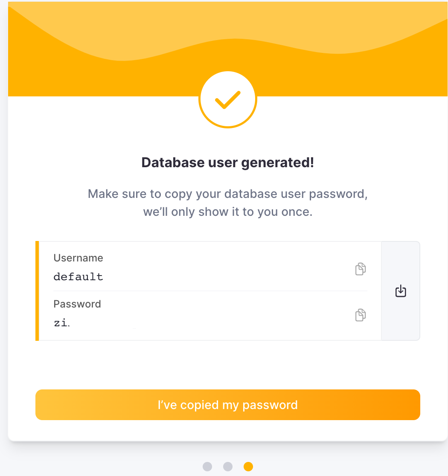Confirm password copied via the orange button
Screen dimensions: 448x476
[228, 405]
